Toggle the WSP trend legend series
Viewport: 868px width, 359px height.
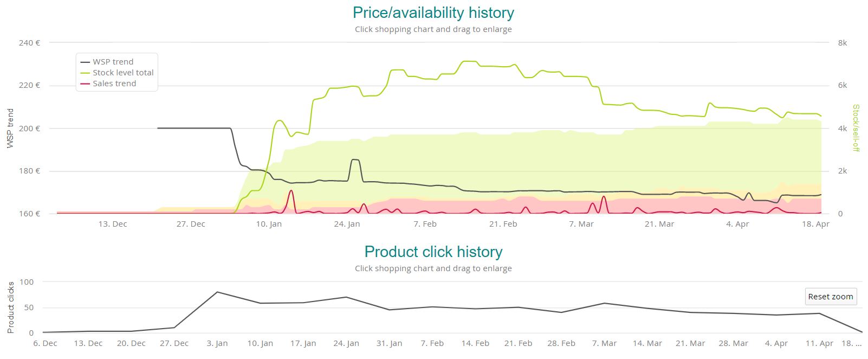[113, 62]
